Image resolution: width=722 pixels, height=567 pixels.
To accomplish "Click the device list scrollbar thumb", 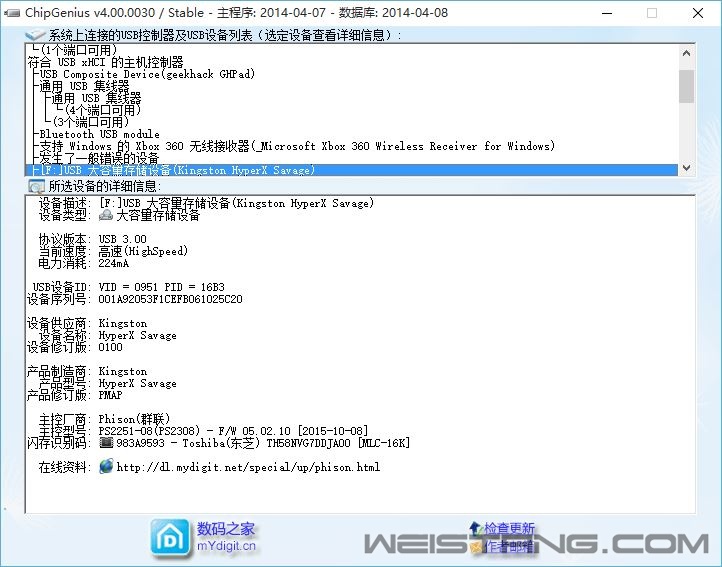I will click(x=686, y=86).
